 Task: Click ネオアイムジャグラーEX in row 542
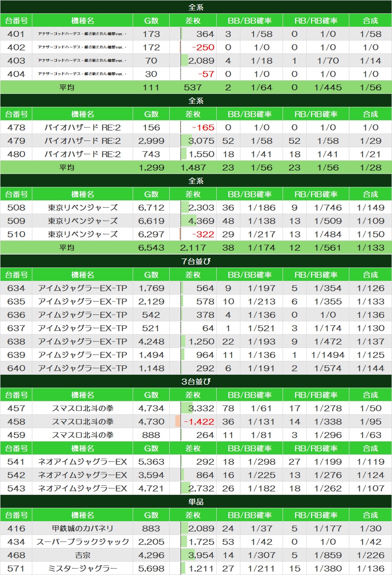82,475
